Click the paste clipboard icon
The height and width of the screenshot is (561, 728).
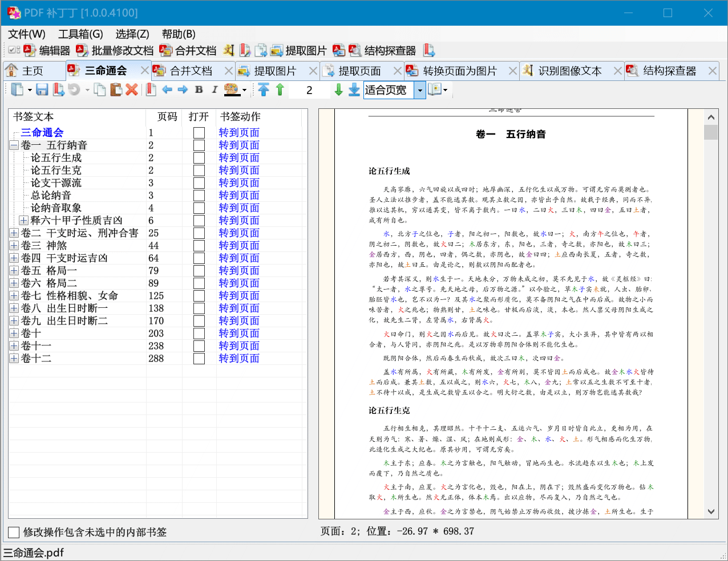coord(116,90)
